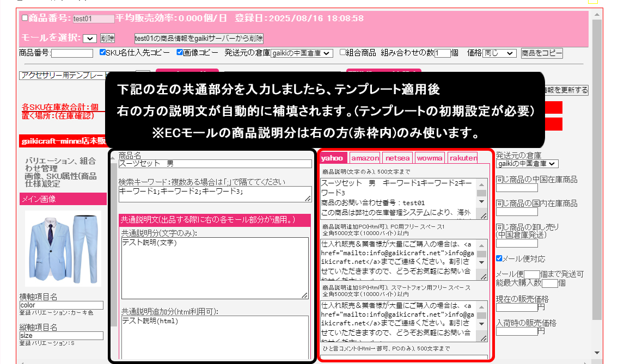
Task: Select the netsea tab
Action: (397, 158)
